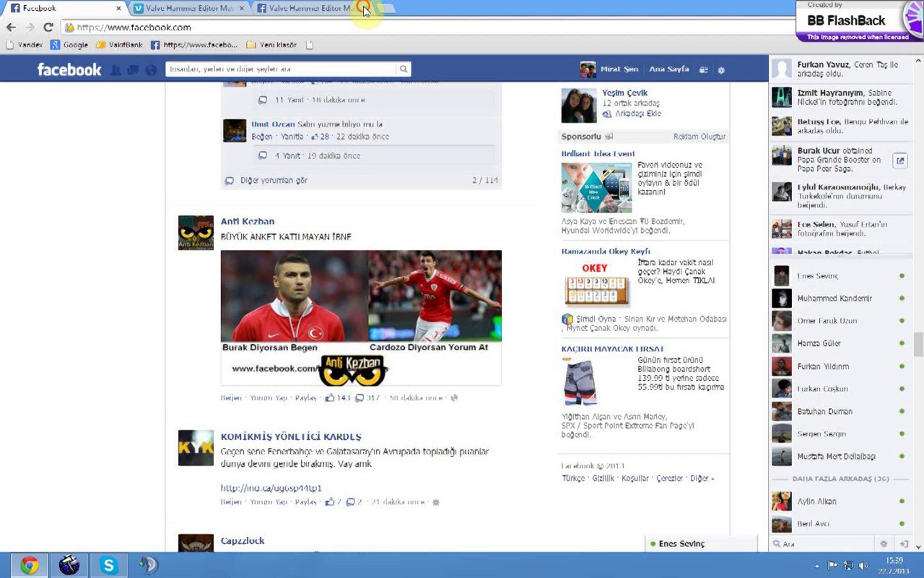Image resolution: width=924 pixels, height=578 pixels.
Task: Click Paylaş under the KYK post
Action: point(306,502)
